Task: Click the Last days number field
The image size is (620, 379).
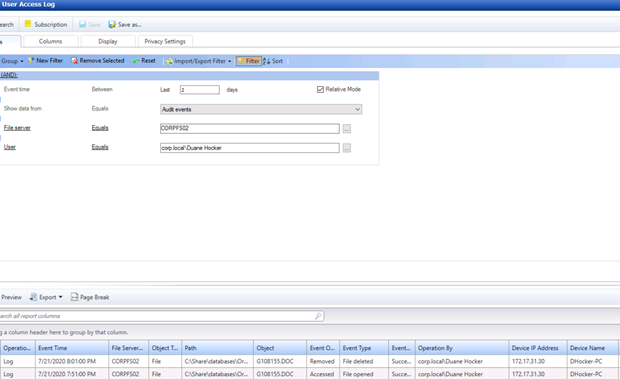Action: (200, 90)
